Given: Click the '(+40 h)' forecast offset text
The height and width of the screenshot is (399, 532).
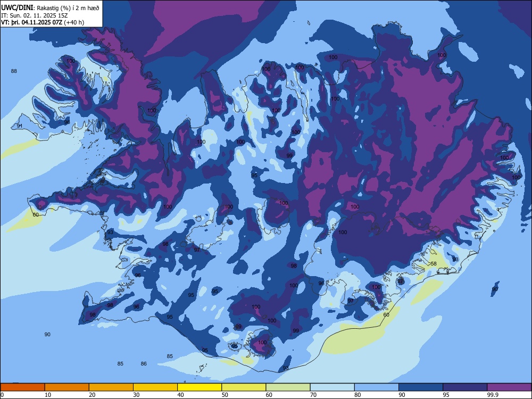Looking at the screenshot, I should tap(74, 22).
